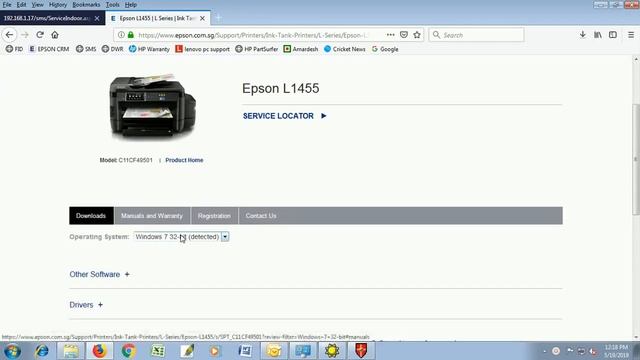Click the browser Search input field
640x360 pixels.
click(476, 35)
